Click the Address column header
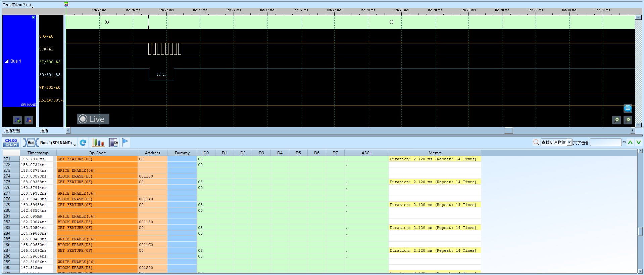The image size is (644, 275). point(152,153)
